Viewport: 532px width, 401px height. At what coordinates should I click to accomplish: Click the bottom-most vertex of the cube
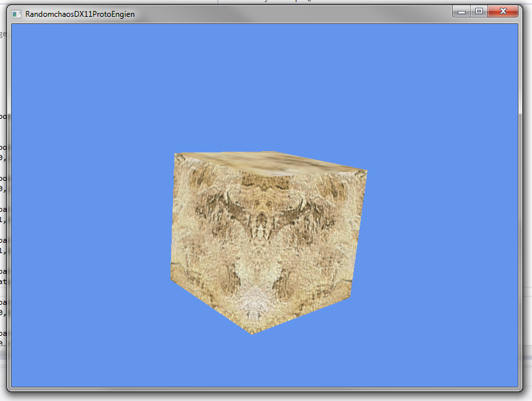click(252, 334)
